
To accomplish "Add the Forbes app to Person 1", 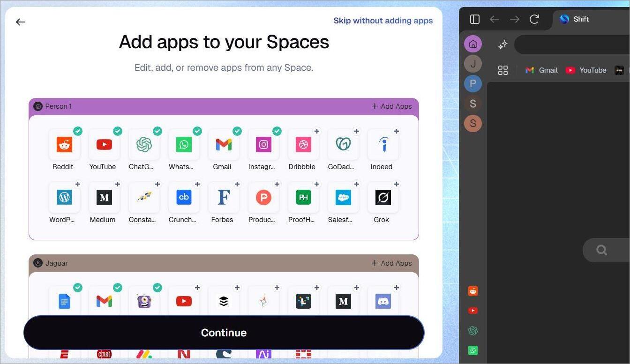I will 237,184.
